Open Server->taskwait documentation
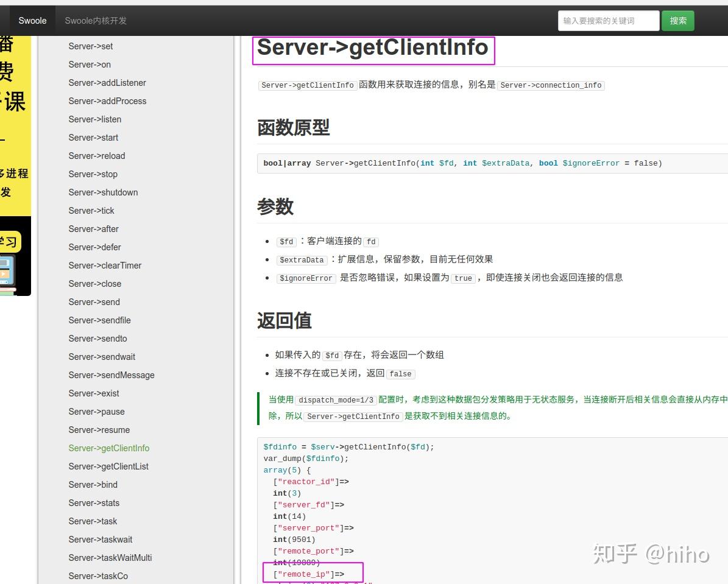This screenshot has width=728, height=584. (x=101, y=539)
